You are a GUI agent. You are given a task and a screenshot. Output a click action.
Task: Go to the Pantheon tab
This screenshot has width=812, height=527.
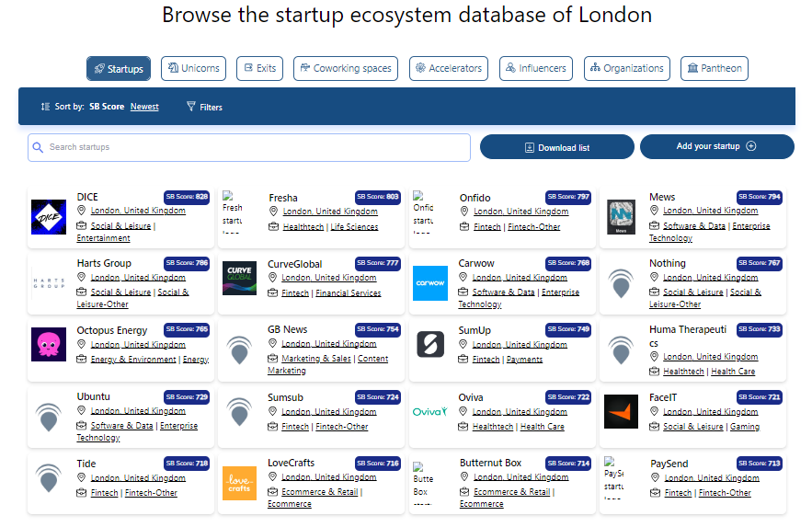pyautogui.click(x=714, y=68)
